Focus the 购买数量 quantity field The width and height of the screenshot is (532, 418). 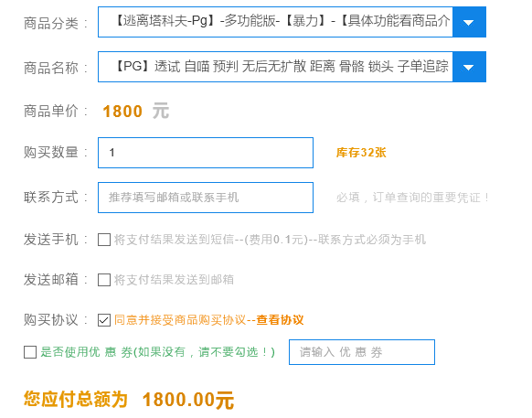coord(206,153)
